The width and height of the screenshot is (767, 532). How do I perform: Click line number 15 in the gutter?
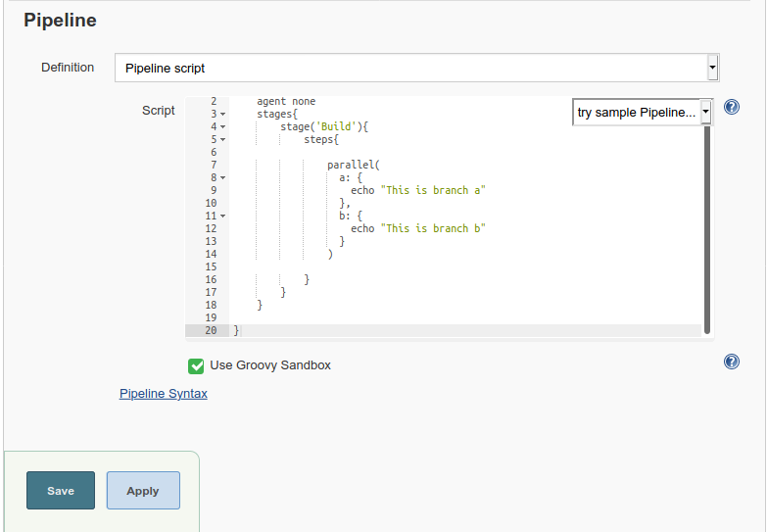pos(211,267)
